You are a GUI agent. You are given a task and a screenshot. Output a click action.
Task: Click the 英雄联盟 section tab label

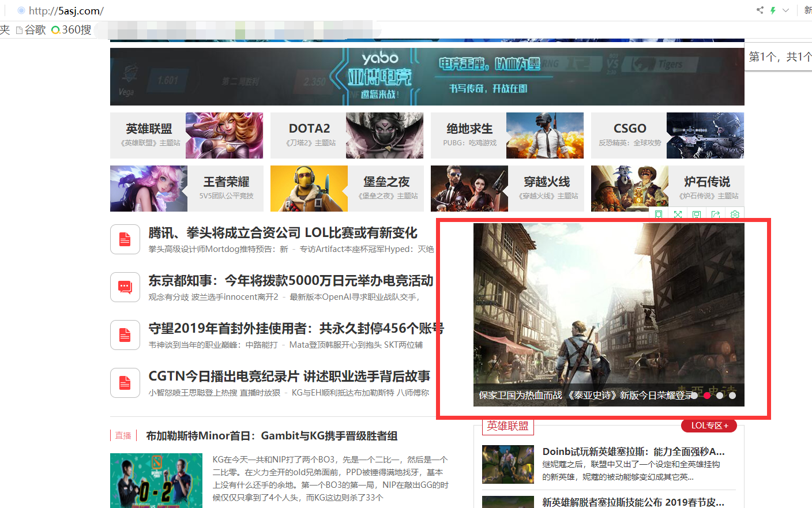tap(507, 426)
